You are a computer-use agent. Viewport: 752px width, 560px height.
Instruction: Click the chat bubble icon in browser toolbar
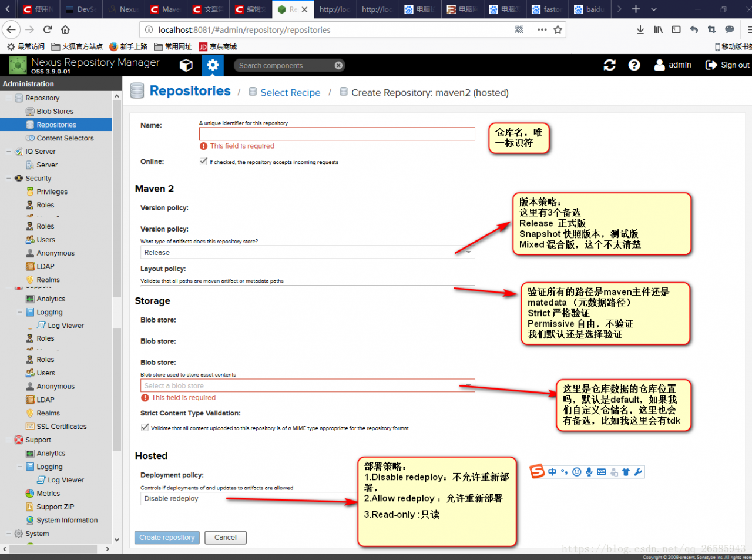730,29
